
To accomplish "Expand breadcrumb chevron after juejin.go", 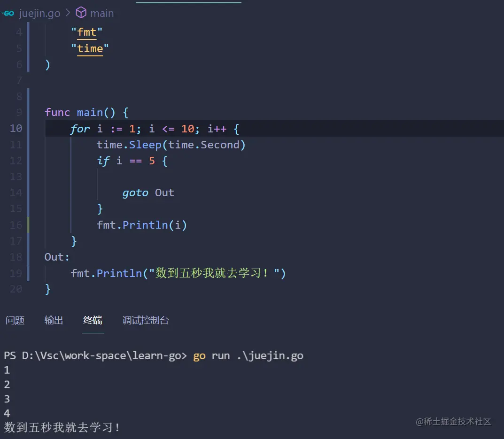I will coord(68,13).
